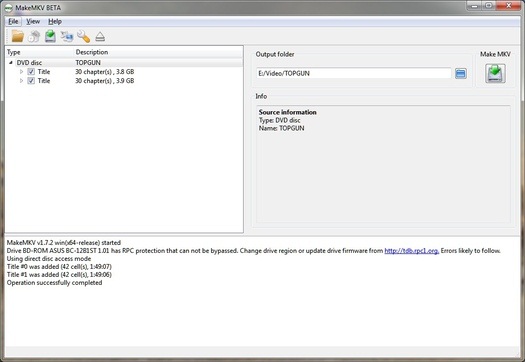Image resolution: width=525 pixels, height=362 pixels.
Task: Open the View menu
Action: [33, 21]
